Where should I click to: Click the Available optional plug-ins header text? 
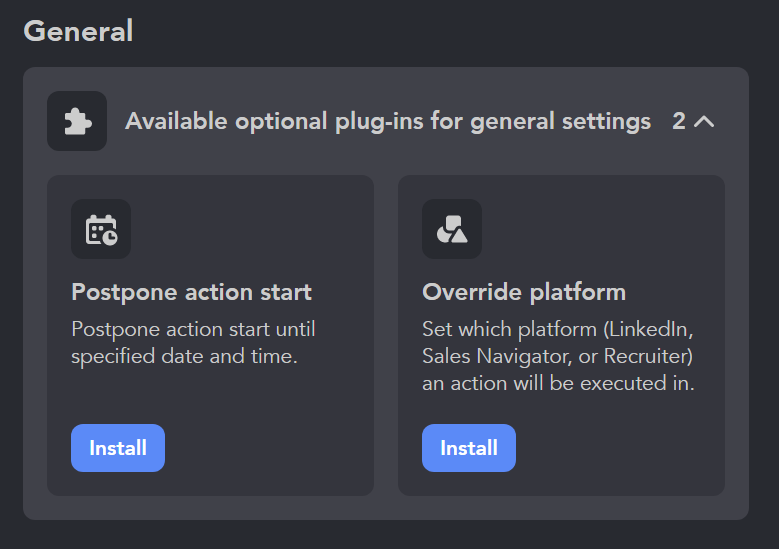click(388, 121)
